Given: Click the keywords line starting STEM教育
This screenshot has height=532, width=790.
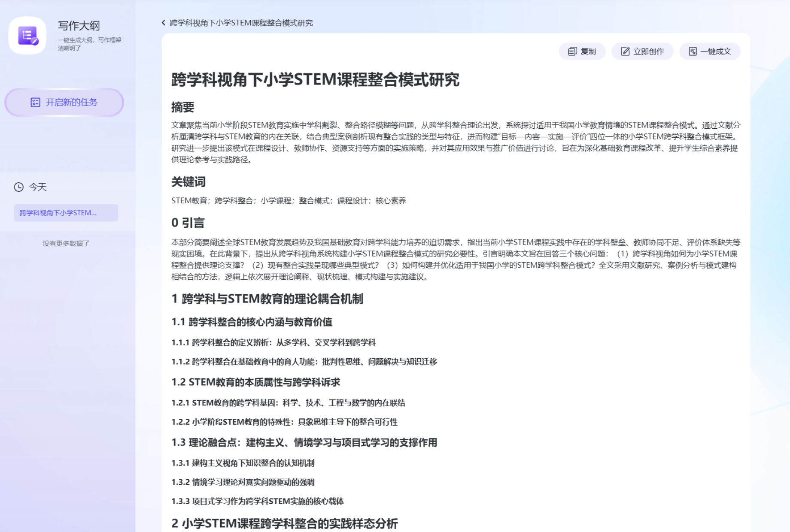Looking at the screenshot, I should tap(289, 201).
